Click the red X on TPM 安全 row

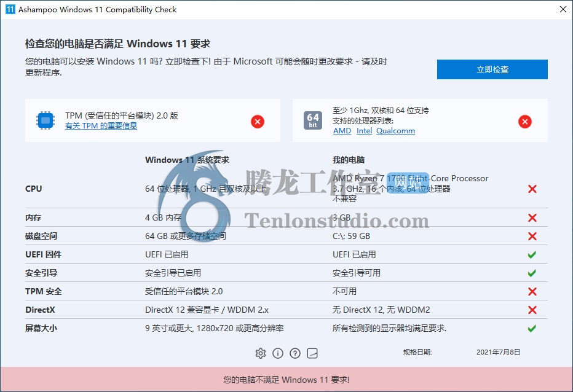click(532, 291)
